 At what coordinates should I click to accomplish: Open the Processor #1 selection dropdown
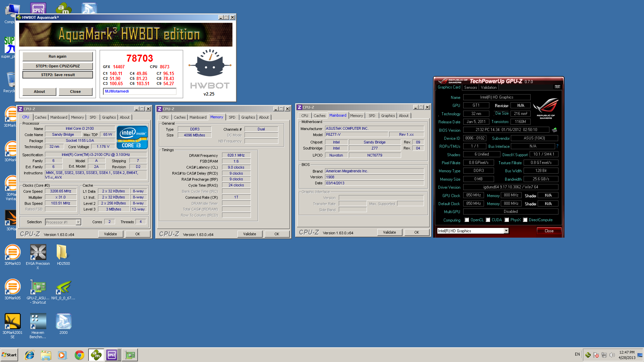click(78, 222)
